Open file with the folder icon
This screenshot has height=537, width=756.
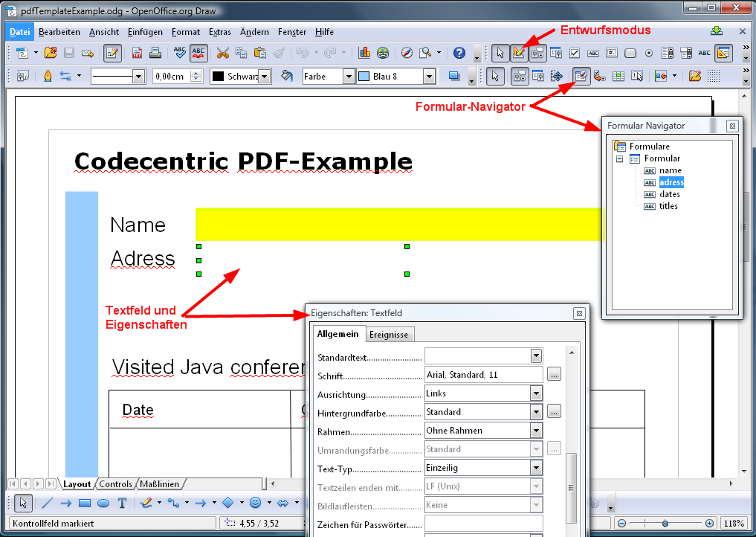coord(51,53)
